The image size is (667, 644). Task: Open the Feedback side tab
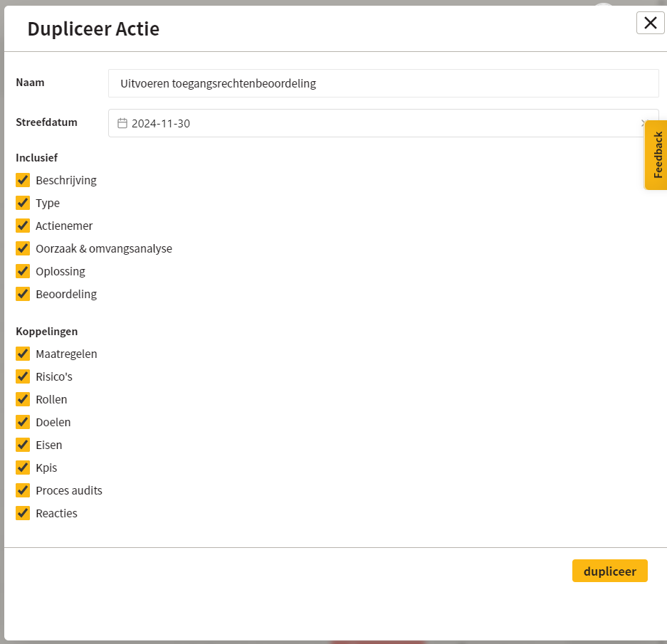point(656,155)
